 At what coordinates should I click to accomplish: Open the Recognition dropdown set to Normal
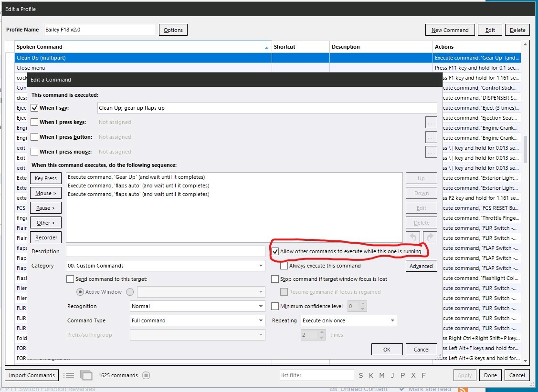197,306
